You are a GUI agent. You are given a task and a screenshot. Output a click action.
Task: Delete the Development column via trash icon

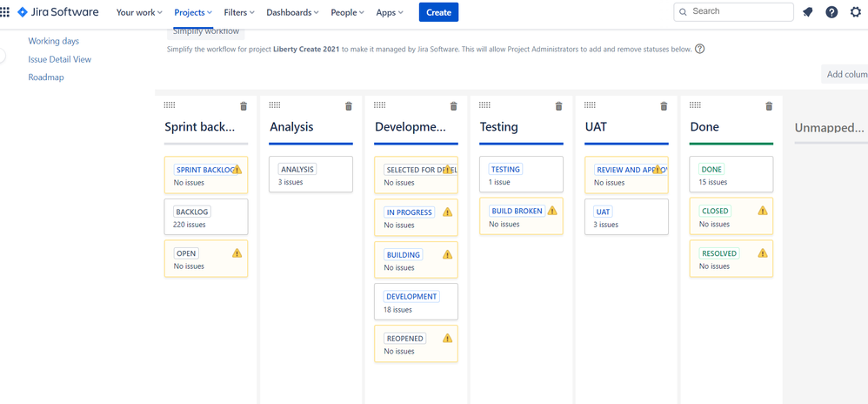(x=453, y=106)
